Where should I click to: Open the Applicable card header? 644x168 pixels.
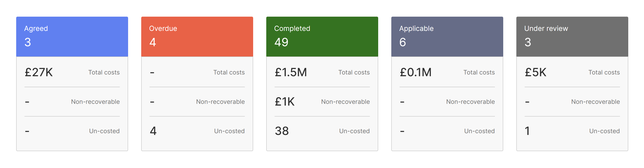447,36
